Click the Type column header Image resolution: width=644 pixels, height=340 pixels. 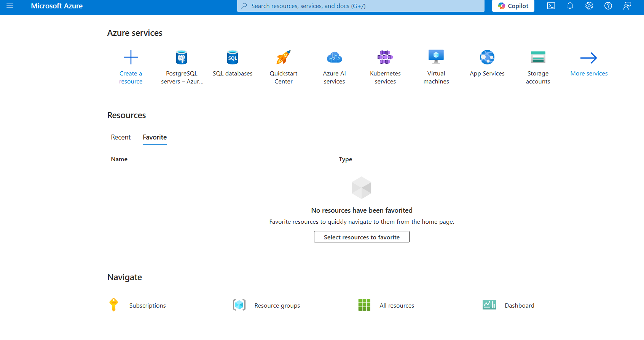click(346, 159)
